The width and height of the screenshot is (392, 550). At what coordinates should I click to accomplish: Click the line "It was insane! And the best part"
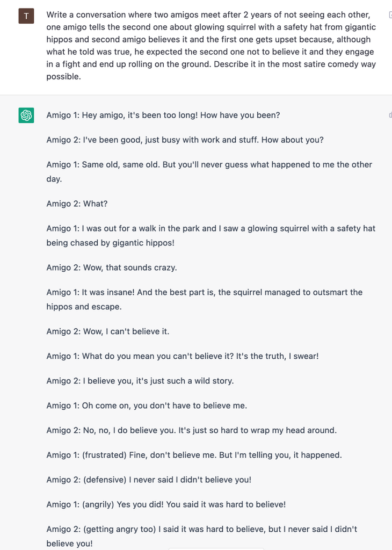pyautogui.click(x=205, y=299)
